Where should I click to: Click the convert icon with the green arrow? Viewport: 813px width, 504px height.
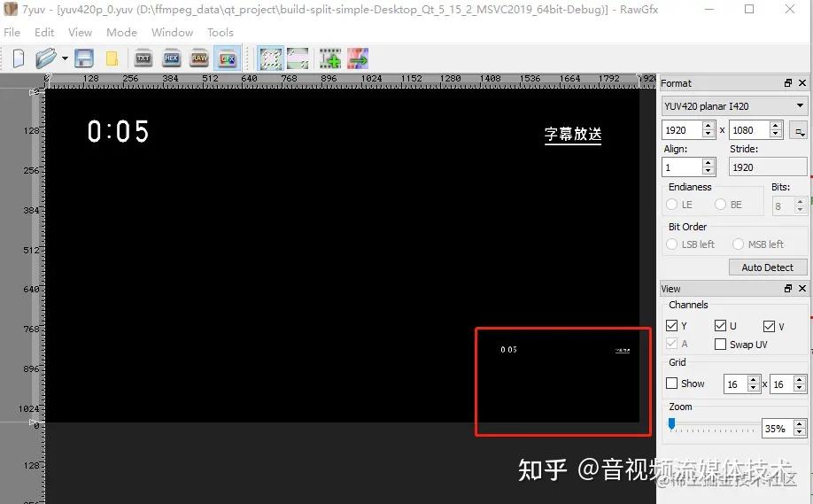click(x=358, y=58)
